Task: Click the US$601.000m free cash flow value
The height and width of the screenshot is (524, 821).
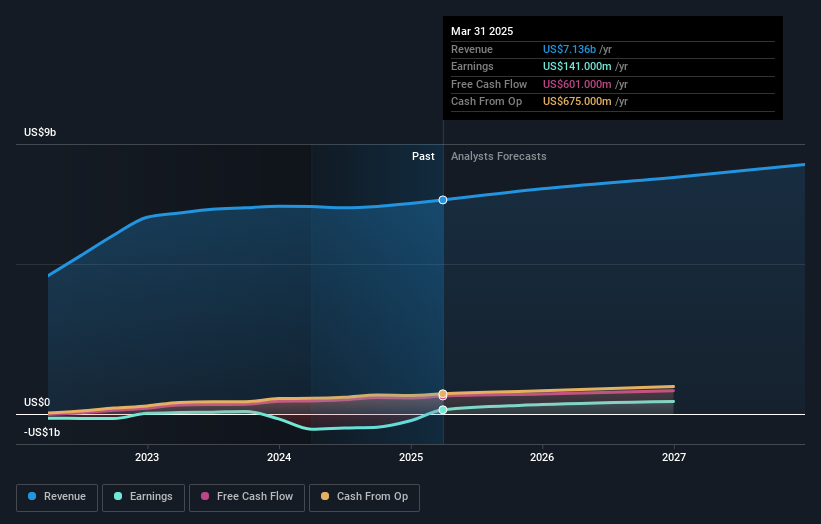Action: [577, 84]
